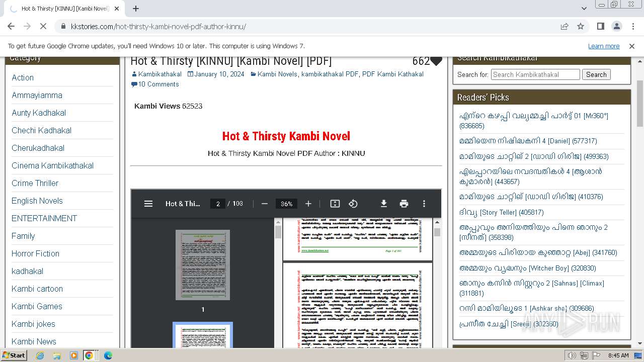Open the Chechi Kadhakal category
Screen dimensions: 644x362
41,130
